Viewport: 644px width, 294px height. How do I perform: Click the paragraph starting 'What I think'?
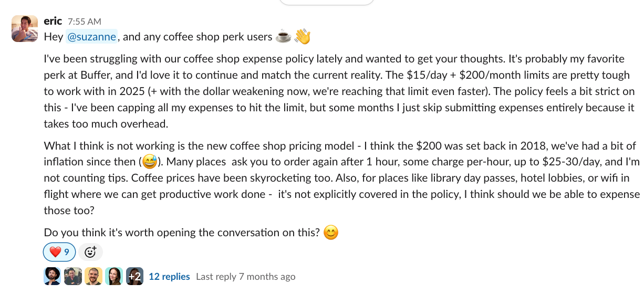pos(341,178)
